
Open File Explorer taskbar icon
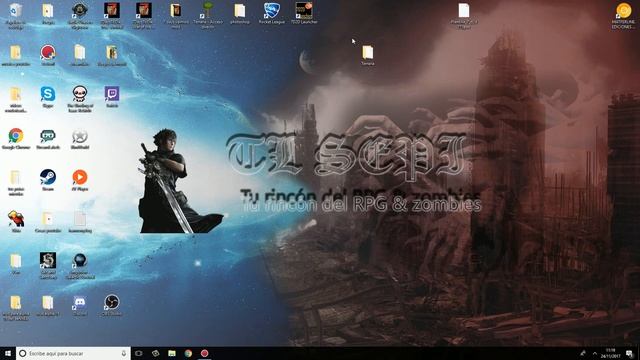click(172, 353)
